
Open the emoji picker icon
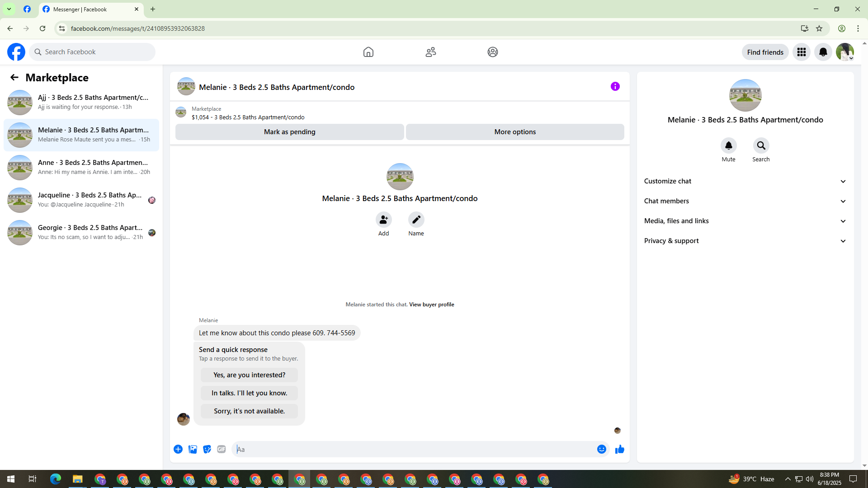pyautogui.click(x=602, y=449)
